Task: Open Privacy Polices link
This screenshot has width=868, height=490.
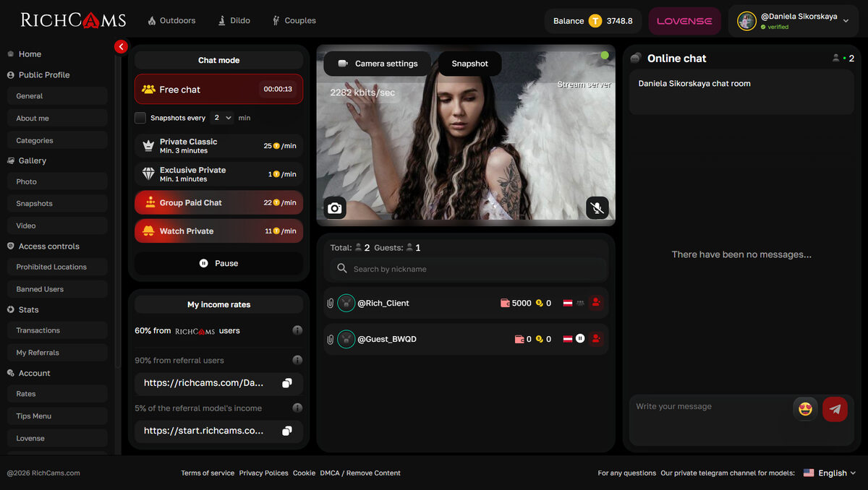Action: (263, 473)
